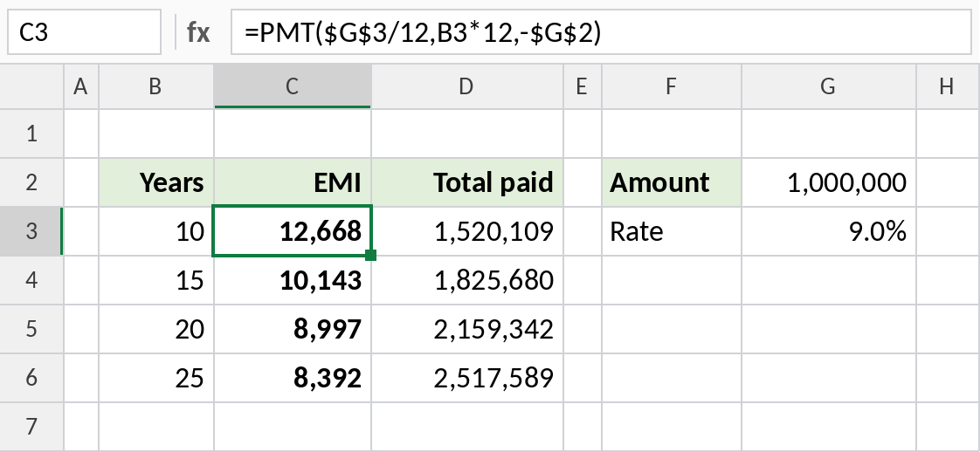Click the Total paid header cell

click(x=467, y=182)
